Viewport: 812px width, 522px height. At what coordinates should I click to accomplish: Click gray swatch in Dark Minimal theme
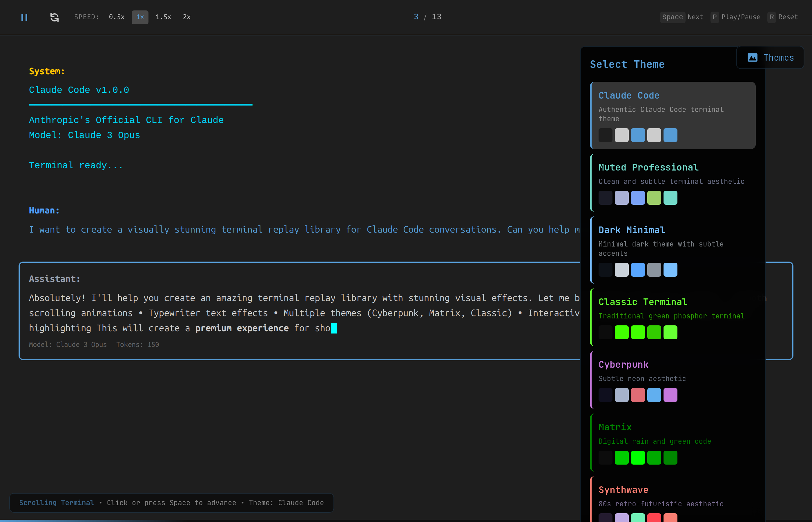click(654, 270)
